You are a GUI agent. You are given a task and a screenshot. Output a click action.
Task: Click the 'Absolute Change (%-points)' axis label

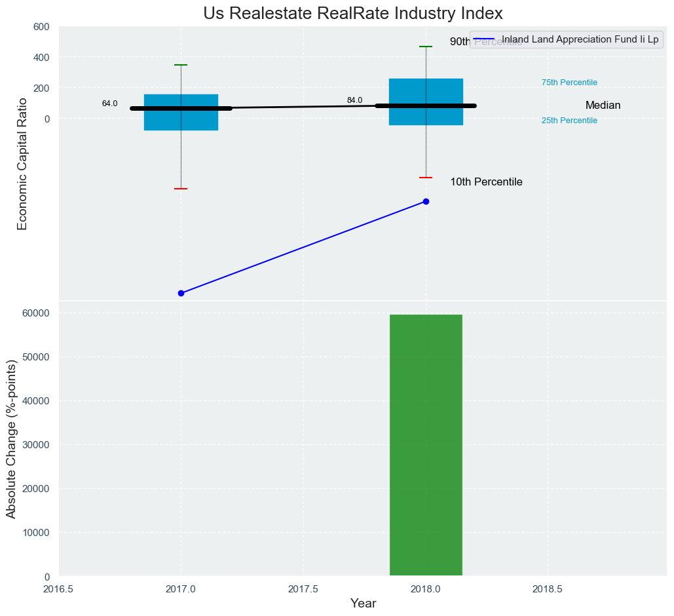pyautogui.click(x=11, y=438)
